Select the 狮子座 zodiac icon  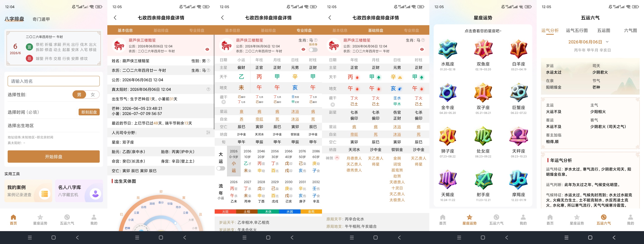(x=447, y=136)
